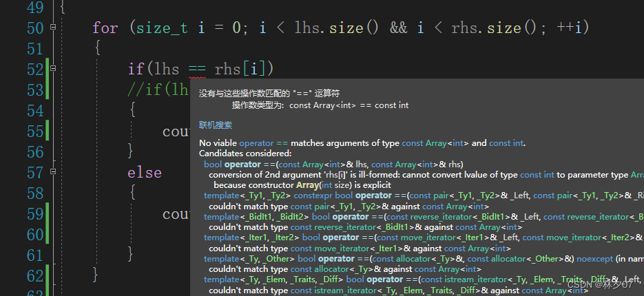Click 'couldn't match type const pair' line
Image resolution: width=644 pixels, height=296 pixels.
point(349,206)
